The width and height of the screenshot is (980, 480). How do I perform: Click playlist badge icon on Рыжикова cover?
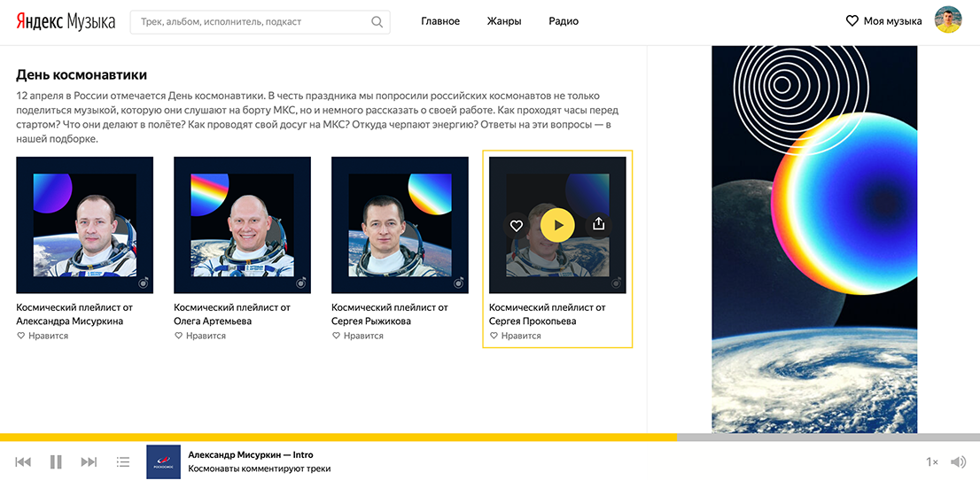[x=459, y=283]
